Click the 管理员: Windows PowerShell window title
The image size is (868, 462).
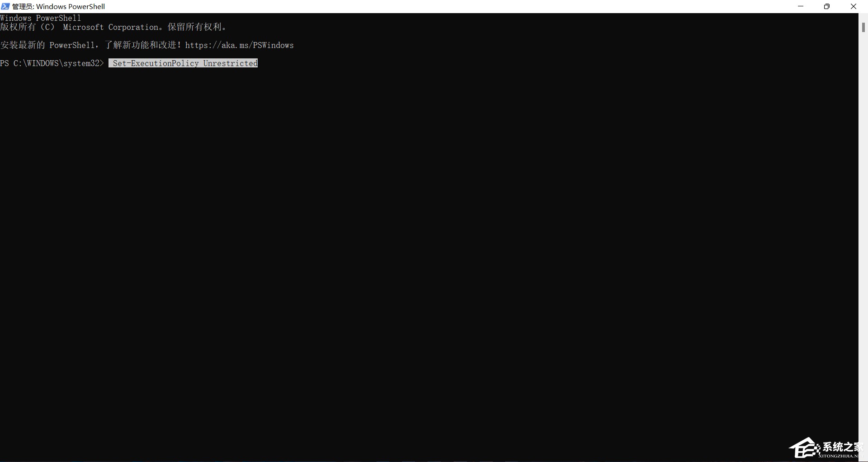pos(59,6)
